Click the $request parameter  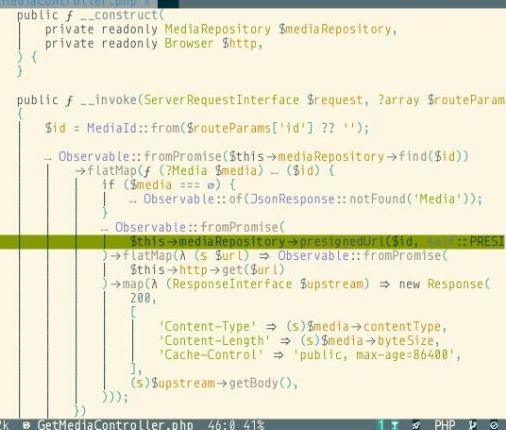click(x=335, y=100)
